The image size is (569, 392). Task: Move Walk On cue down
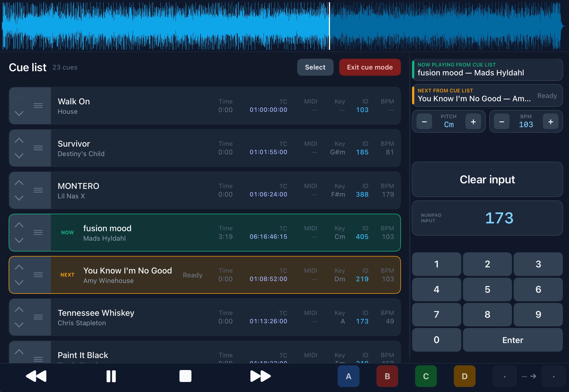(19, 113)
